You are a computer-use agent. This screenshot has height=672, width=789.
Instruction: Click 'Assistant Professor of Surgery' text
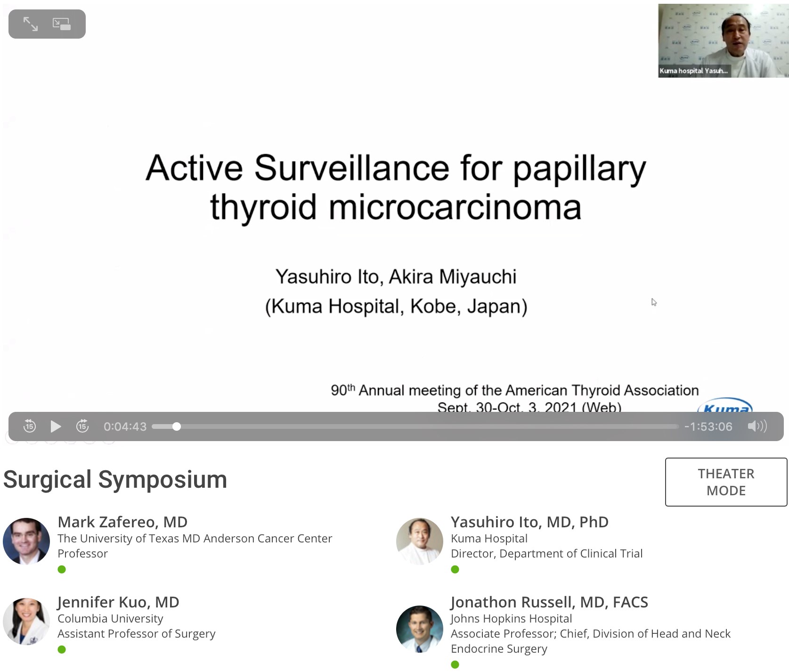[137, 633]
